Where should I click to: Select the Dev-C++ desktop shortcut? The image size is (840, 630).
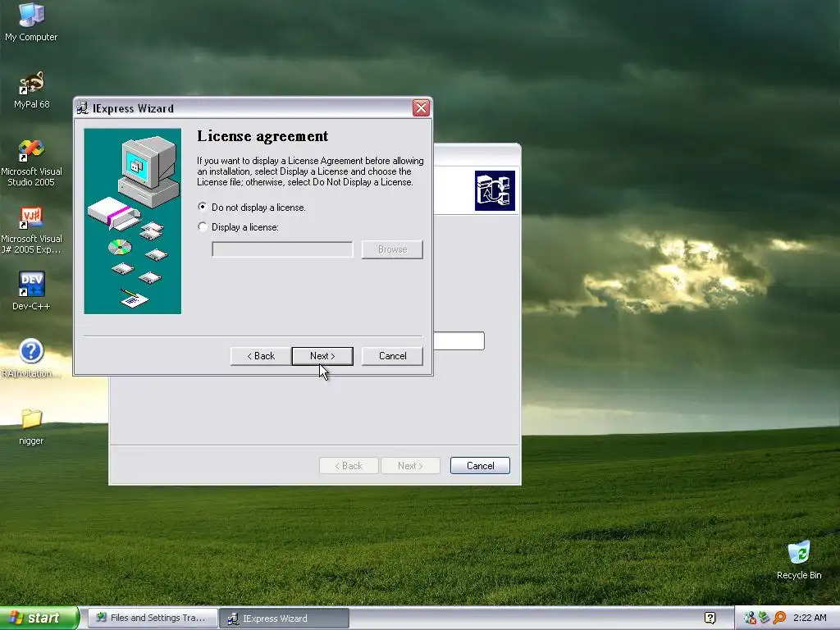click(x=31, y=291)
